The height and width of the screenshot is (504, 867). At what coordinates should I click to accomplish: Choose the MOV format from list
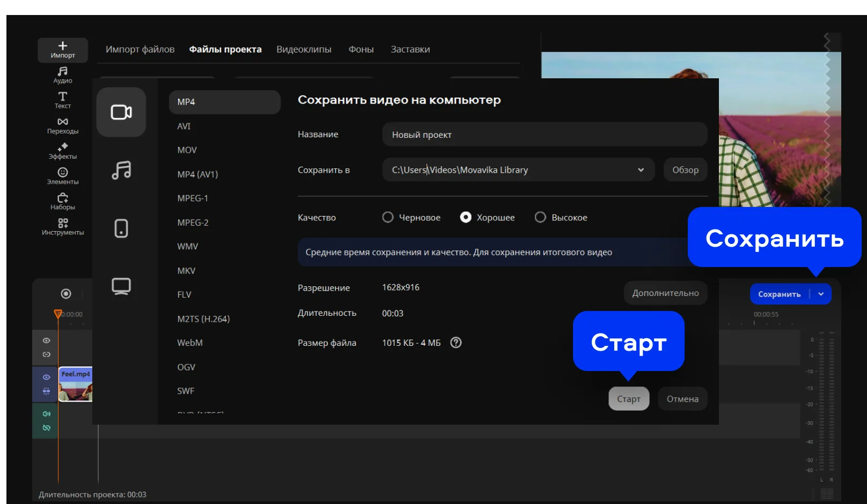pos(187,150)
